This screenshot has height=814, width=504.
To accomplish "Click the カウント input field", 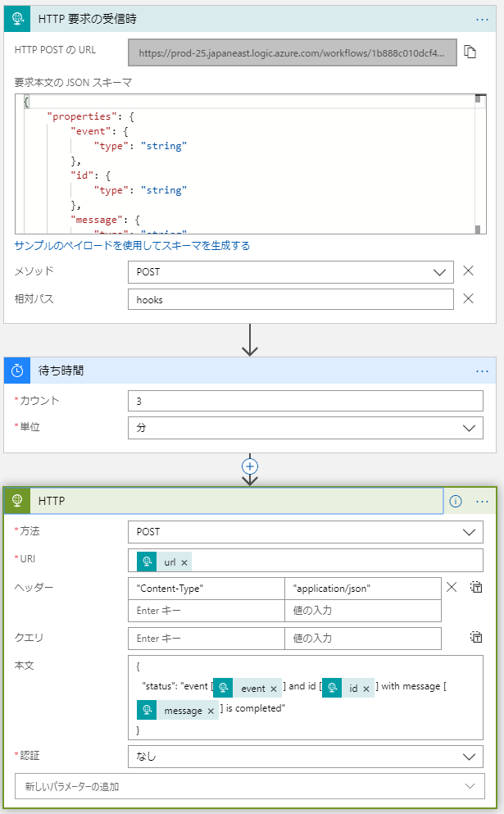I will coord(305,401).
